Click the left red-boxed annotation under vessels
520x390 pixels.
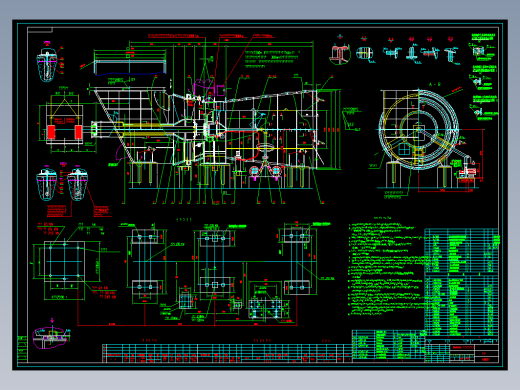click(56, 211)
